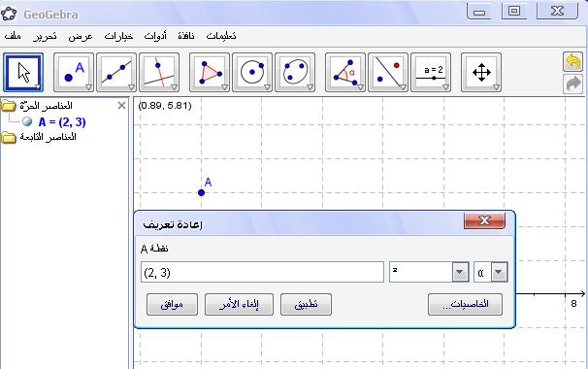Click the Redo arrow icon
This screenshot has height=369, width=588.
(x=572, y=84)
